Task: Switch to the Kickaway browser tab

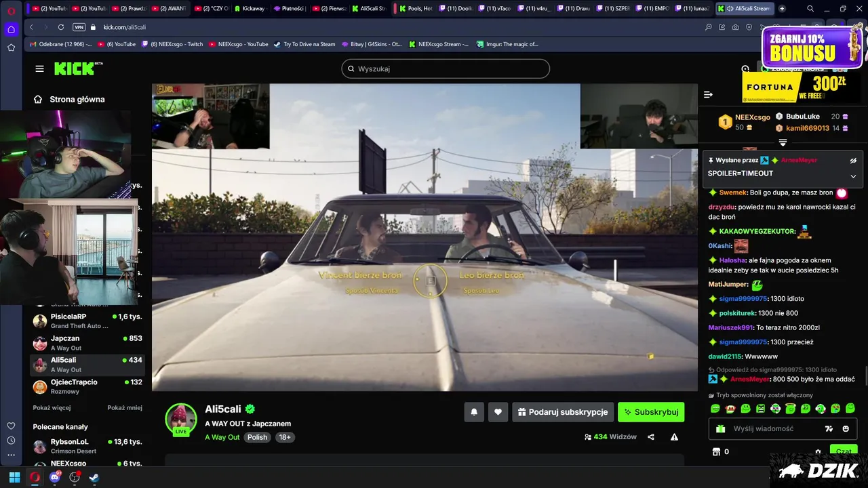Action: [x=250, y=8]
